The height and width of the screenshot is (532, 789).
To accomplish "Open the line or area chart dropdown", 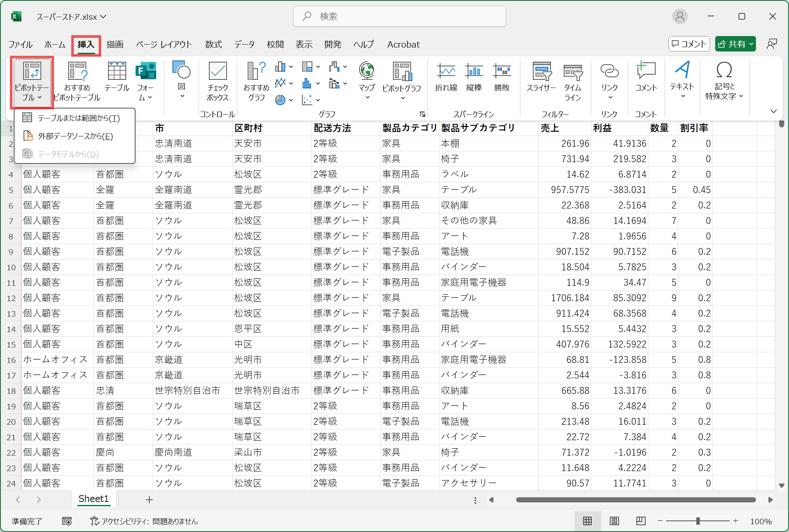I will 284,83.
